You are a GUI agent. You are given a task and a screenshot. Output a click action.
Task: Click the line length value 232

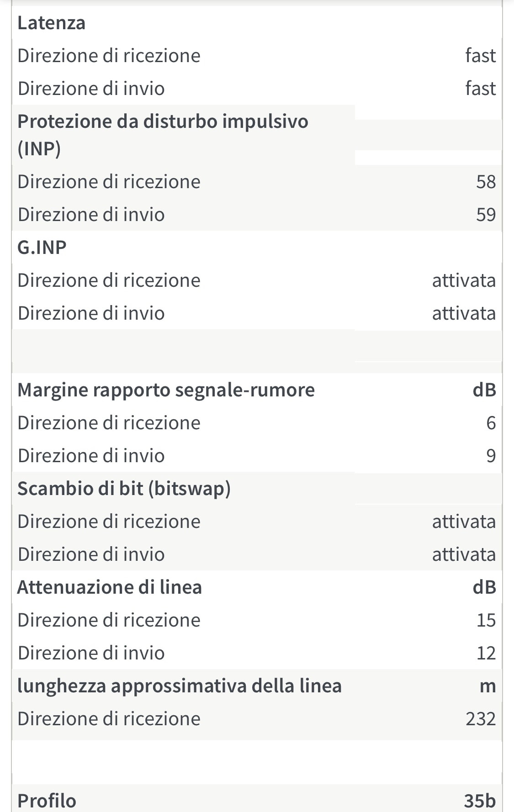coord(480,719)
